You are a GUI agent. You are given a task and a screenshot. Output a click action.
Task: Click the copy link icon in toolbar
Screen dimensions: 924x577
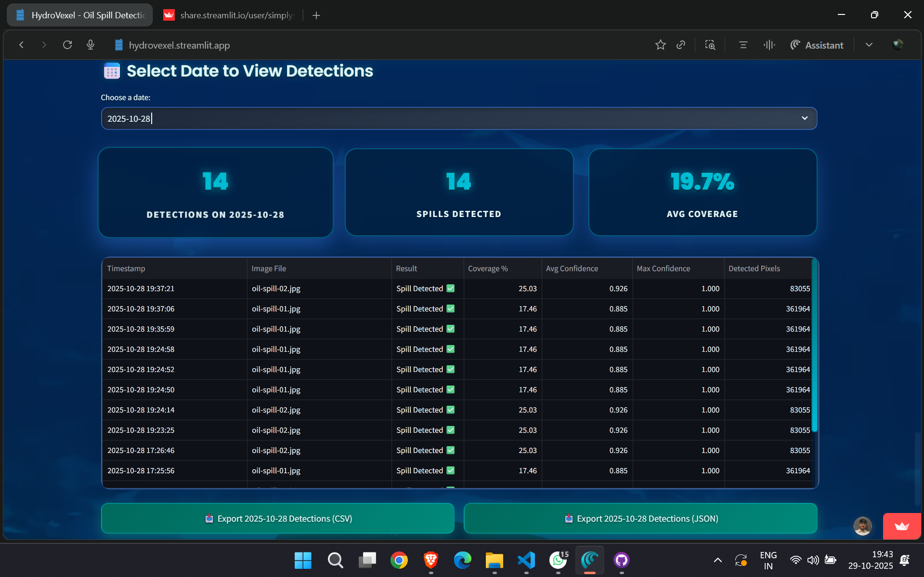[681, 45]
